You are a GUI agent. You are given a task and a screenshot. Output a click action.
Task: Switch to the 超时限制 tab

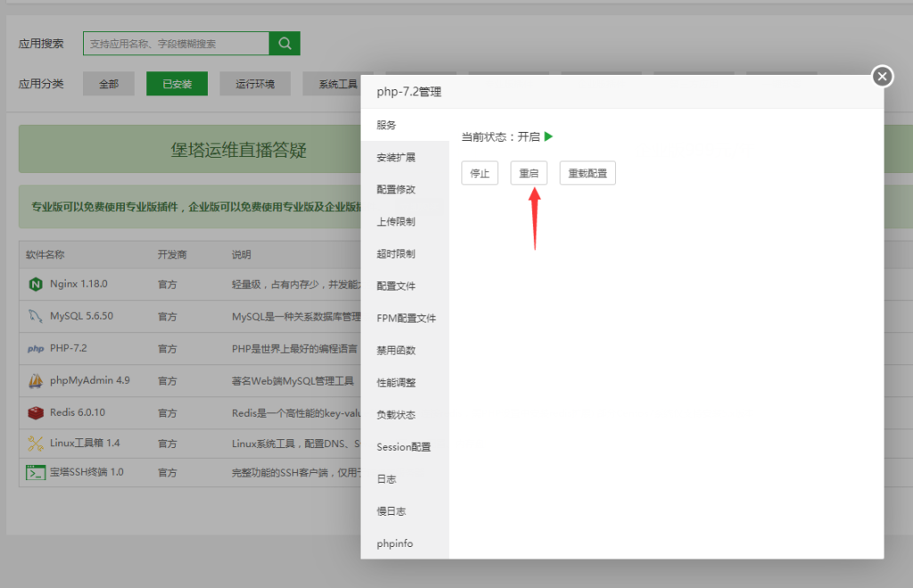406,254
